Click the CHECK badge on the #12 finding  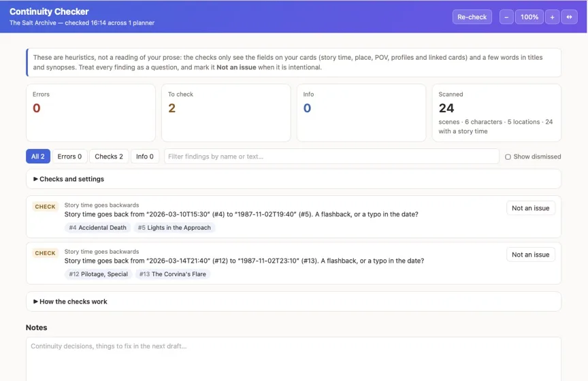click(x=45, y=253)
